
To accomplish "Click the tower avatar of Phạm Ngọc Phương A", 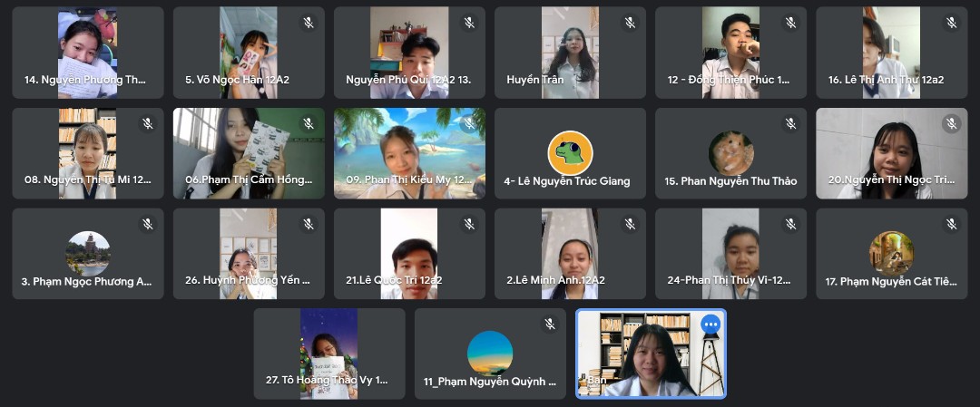I will (88, 254).
